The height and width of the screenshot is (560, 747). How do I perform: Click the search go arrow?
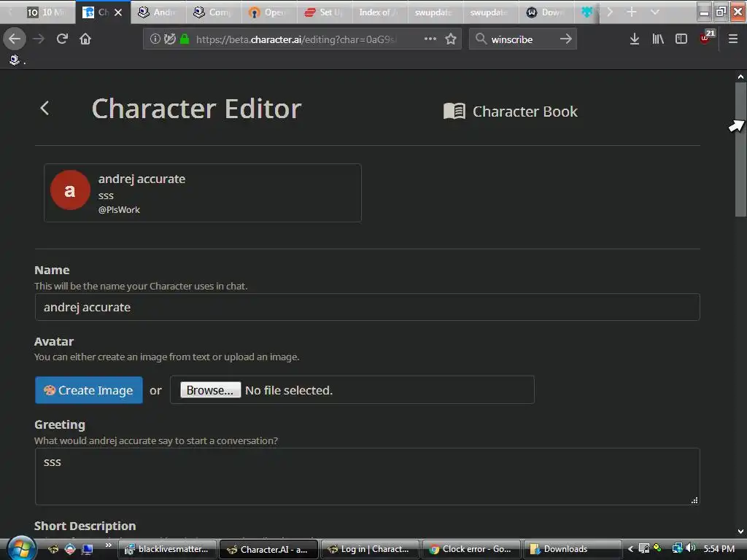(566, 39)
